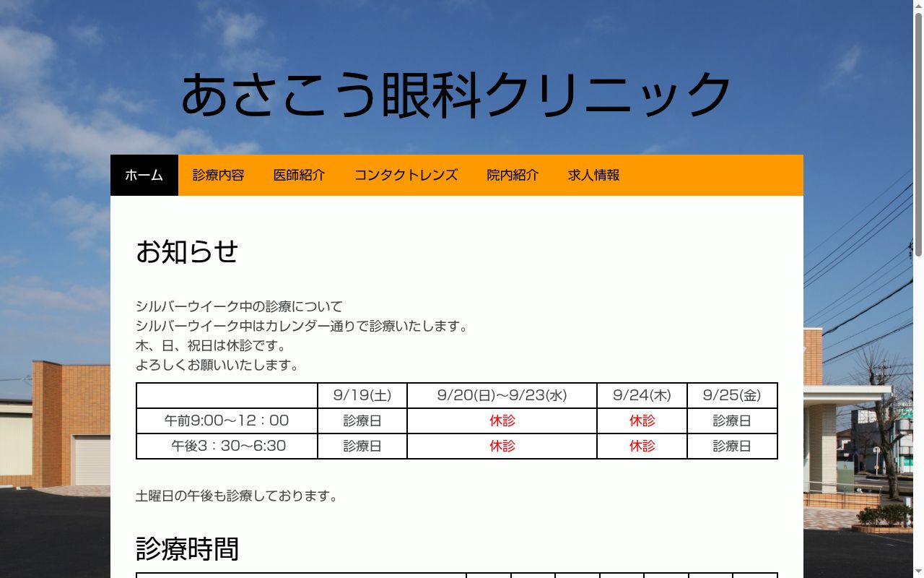This screenshot has height=578, width=924.
Task: Open the 院内紹介 menu item
Action: pos(513,175)
